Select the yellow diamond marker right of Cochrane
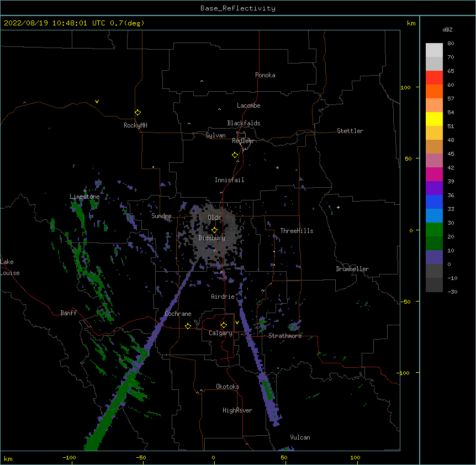This screenshot has height=465, width=476. coord(188,326)
